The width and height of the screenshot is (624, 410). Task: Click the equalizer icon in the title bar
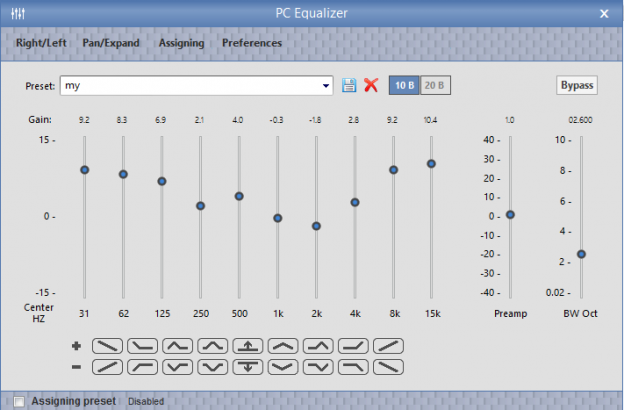click(18, 13)
